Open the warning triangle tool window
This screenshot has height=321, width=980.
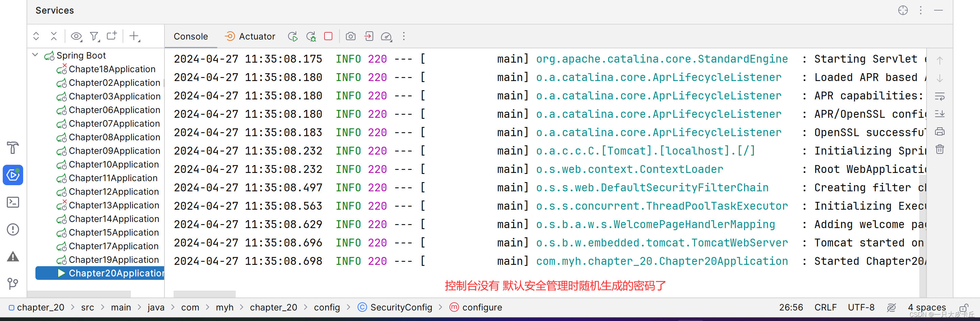(x=13, y=257)
